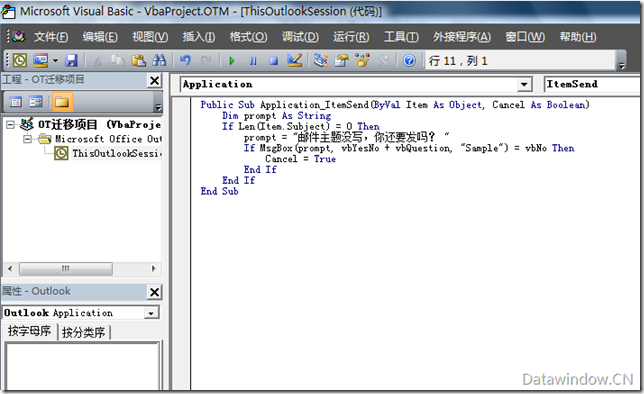644x394 pixels.
Task: Click the View Outlook icon in the toolbar
Action: coord(20,61)
